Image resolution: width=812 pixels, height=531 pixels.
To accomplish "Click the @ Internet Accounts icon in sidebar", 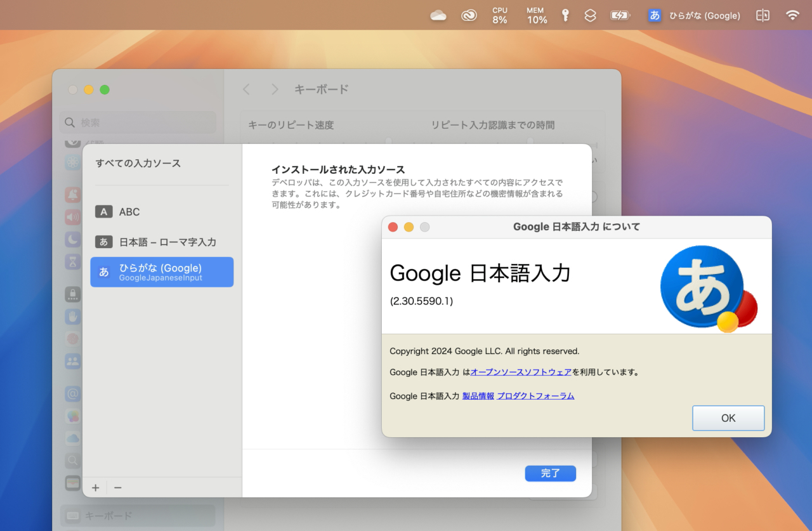I will tap(73, 394).
